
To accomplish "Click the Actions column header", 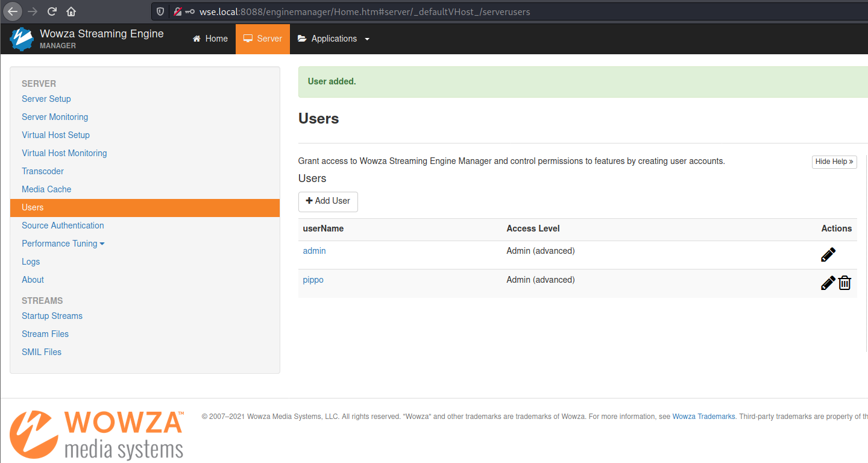I will tap(837, 228).
